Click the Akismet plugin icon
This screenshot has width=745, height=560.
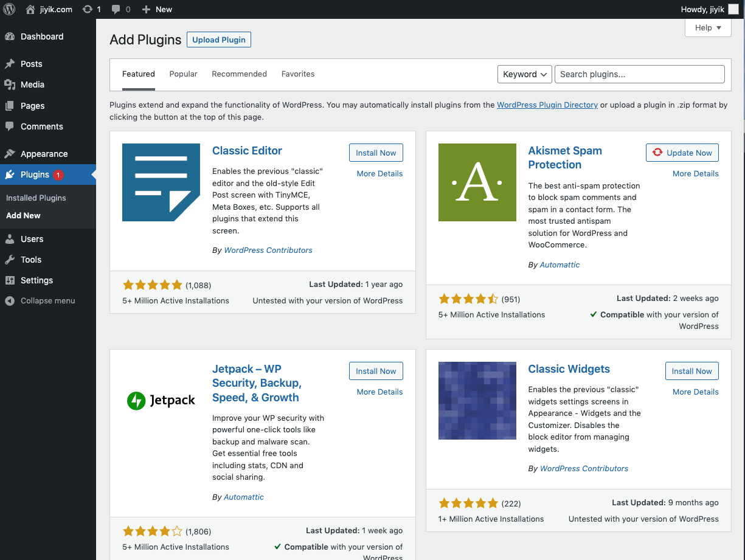[x=477, y=182]
